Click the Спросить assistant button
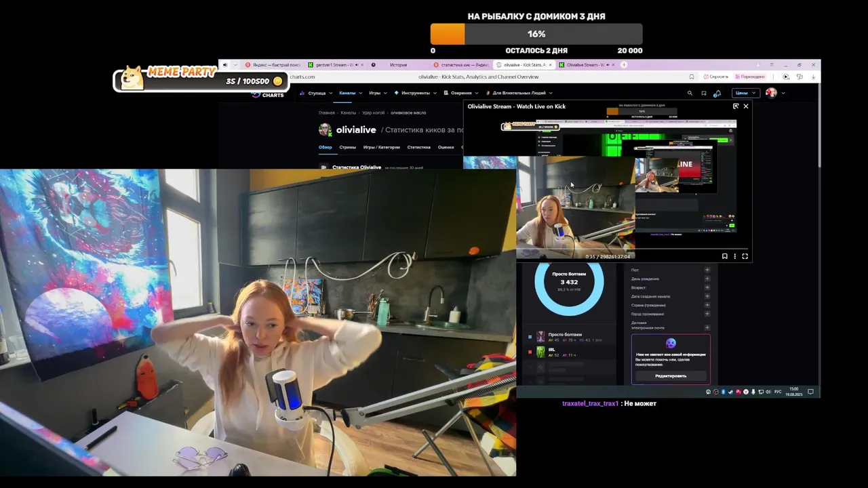Screen dimensions: 868x488 [x=716, y=77]
